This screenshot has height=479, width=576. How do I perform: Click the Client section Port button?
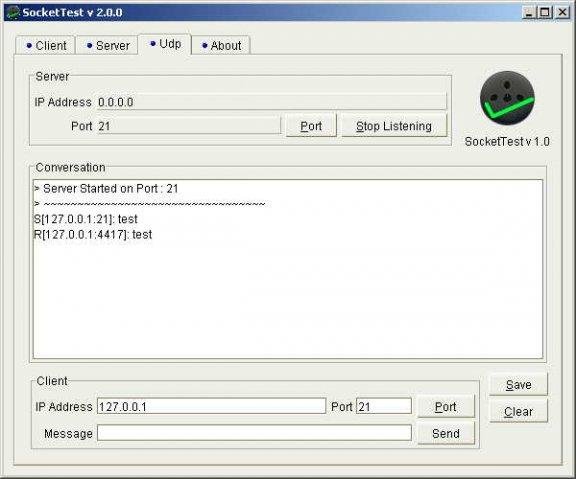pyautogui.click(x=446, y=407)
